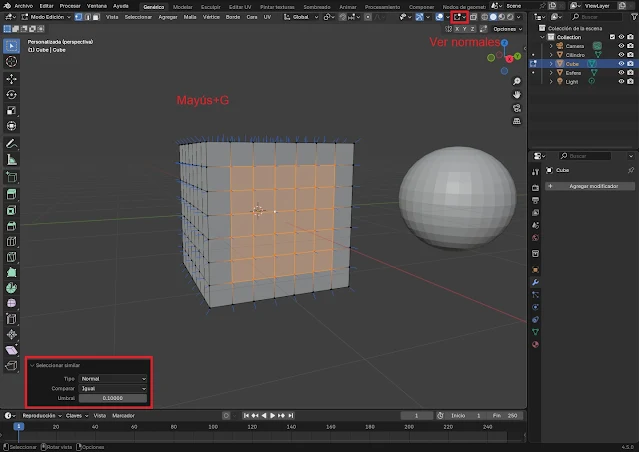Screen dimensions: 639x452
Task: Hide Esfera in viewport via eye icon
Action: tap(621, 73)
